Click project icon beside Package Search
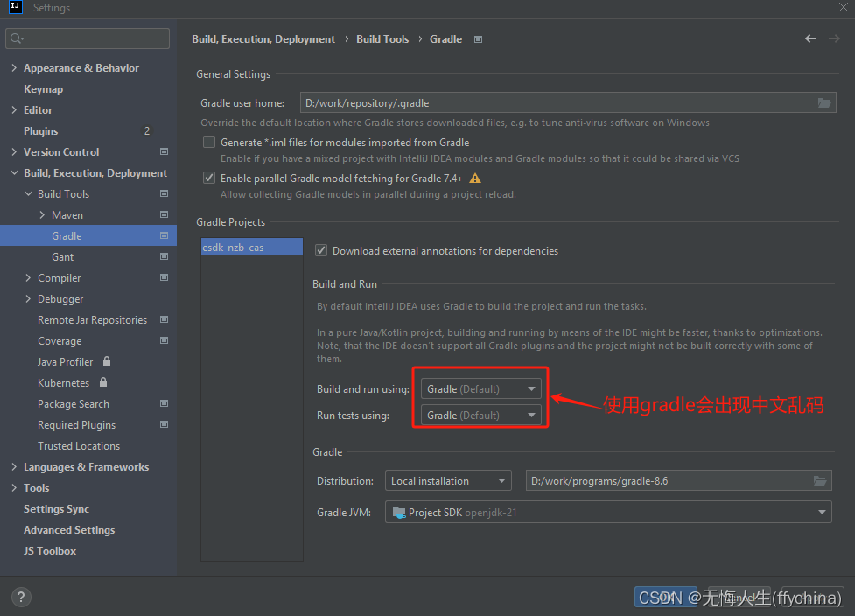Image resolution: width=855 pixels, height=616 pixels. tap(164, 403)
